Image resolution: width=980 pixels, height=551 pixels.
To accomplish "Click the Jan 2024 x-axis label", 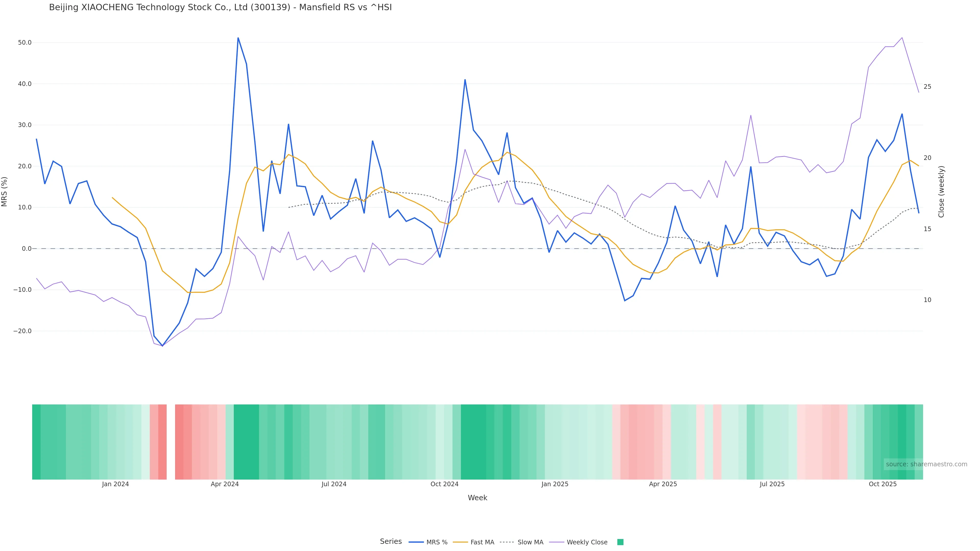I will coord(115,484).
